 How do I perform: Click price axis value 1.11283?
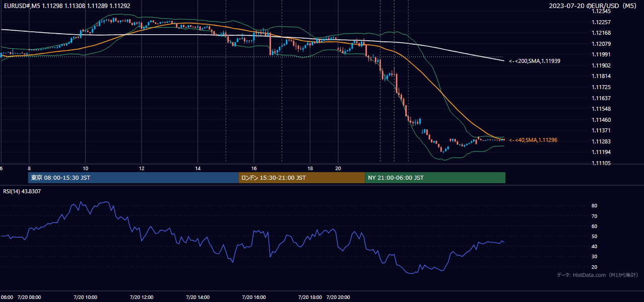tap(601, 141)
